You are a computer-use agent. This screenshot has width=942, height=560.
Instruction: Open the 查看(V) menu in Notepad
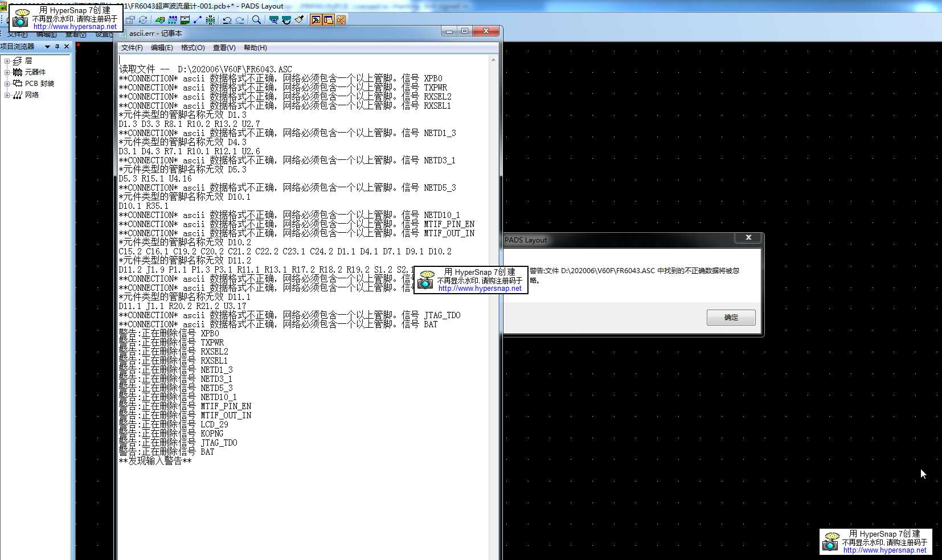[224, 48]
